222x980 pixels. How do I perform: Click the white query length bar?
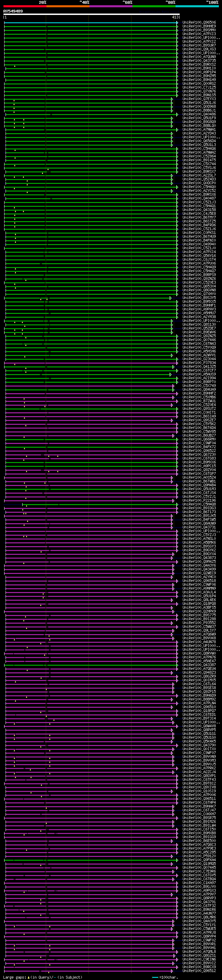point(92,15)
